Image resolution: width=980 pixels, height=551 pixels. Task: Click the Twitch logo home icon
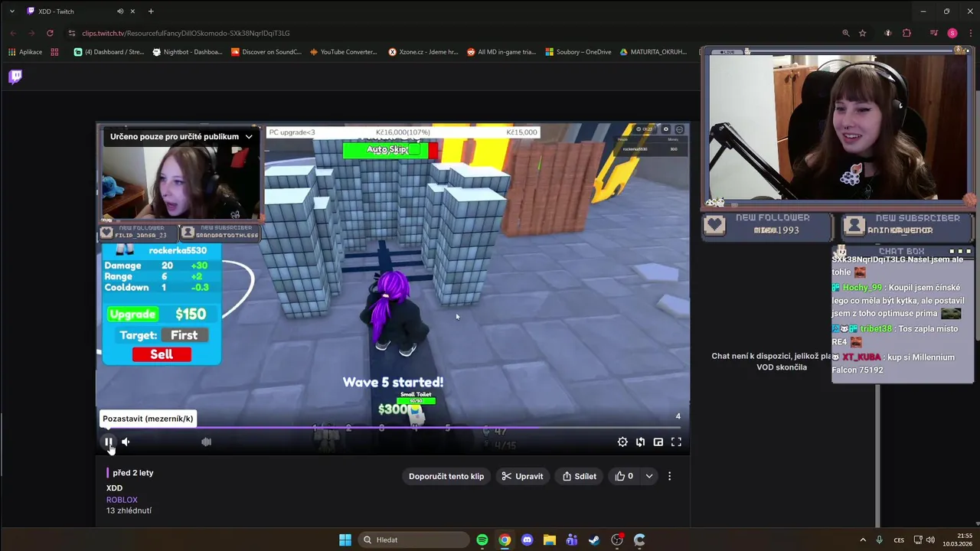(15, 77)
